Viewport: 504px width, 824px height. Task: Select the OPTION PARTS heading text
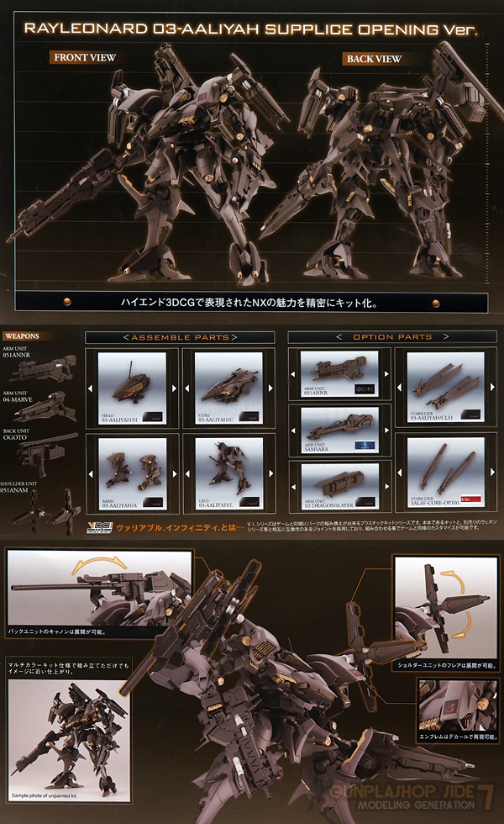pyautogui.click(x=393, y=337)
